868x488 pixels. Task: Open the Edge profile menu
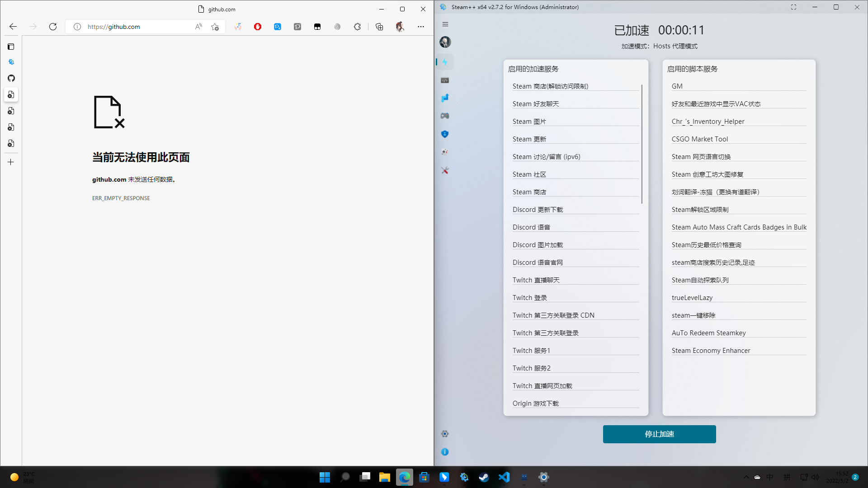coord(400,27)
